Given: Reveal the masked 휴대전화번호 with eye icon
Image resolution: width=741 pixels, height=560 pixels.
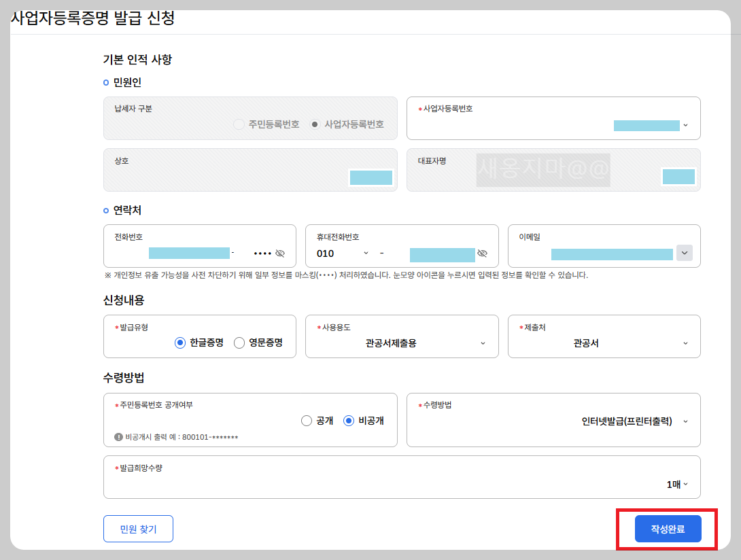Looking at the screenshot, I should pyautogui.click(x=482, y=253).
